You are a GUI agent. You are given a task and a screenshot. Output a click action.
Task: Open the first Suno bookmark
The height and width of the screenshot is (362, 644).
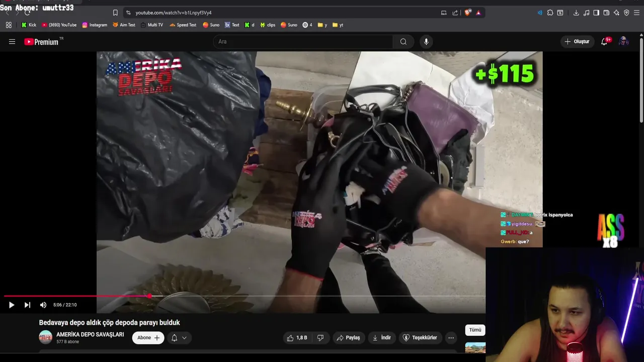pyautogui.click(x=211, y=25)
